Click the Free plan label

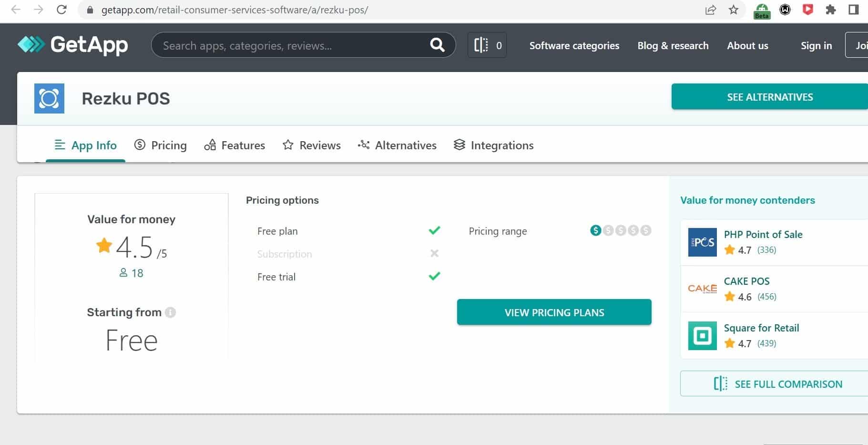pos(277,231)
